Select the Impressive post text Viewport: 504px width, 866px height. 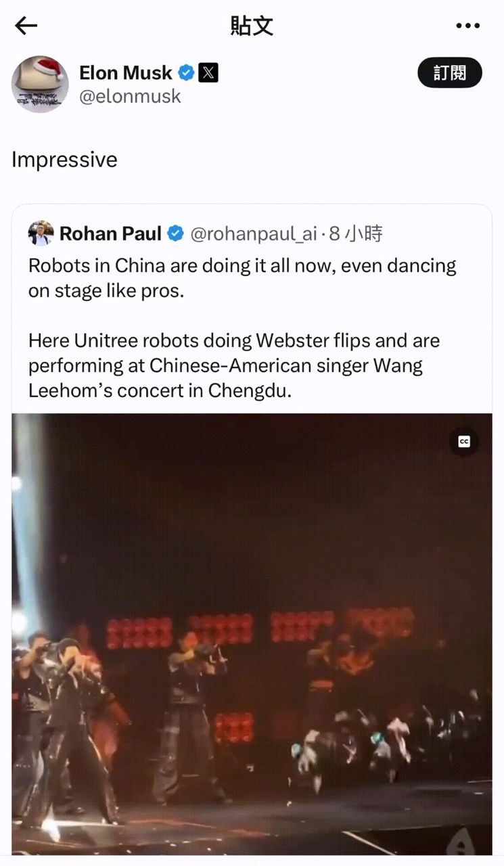pos(64,160)
